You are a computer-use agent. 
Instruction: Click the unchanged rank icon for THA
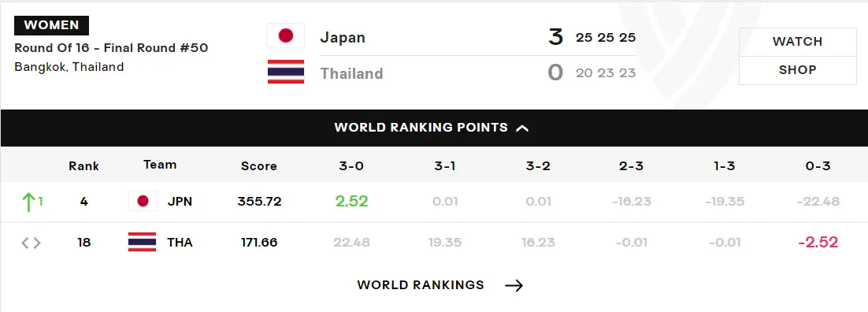[x=31, y=243]
